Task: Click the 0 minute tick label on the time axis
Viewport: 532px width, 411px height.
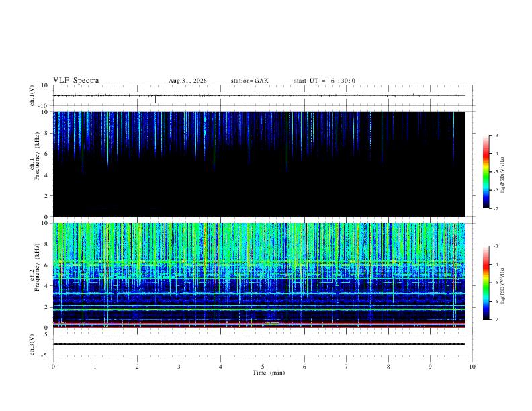Action: [53, 367]
